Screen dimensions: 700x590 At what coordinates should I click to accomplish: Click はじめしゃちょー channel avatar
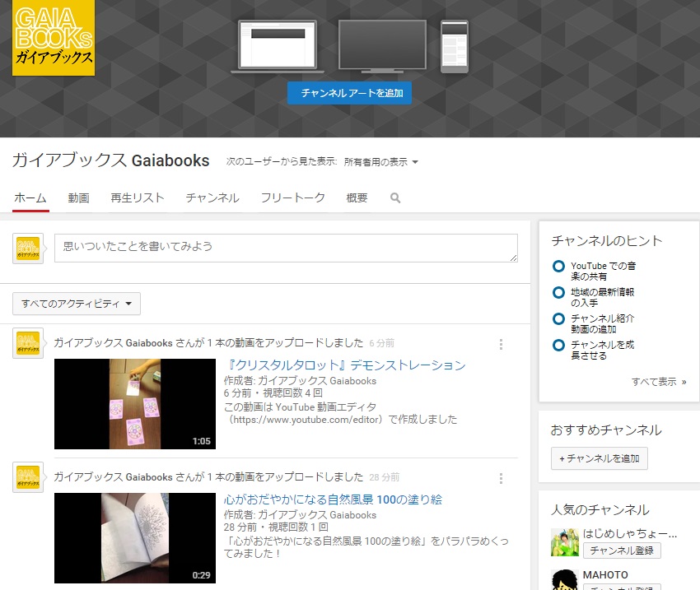(x=565, y=542)
